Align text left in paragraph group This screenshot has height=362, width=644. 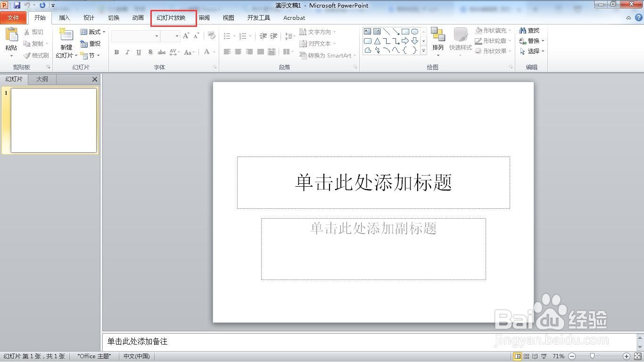[x=227, y=52]
